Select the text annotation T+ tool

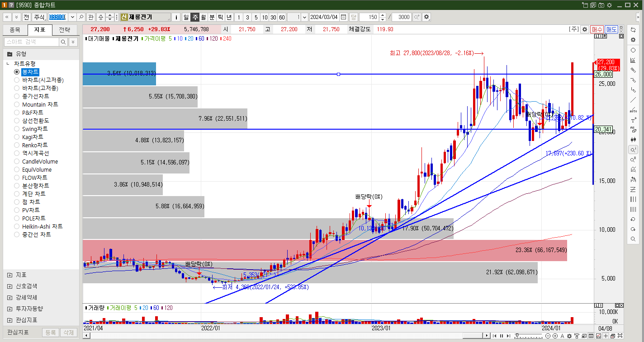tap(633, 120)
